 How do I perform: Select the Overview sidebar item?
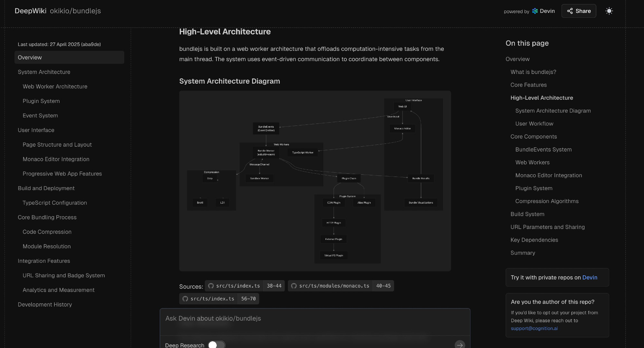coord(69,57)
